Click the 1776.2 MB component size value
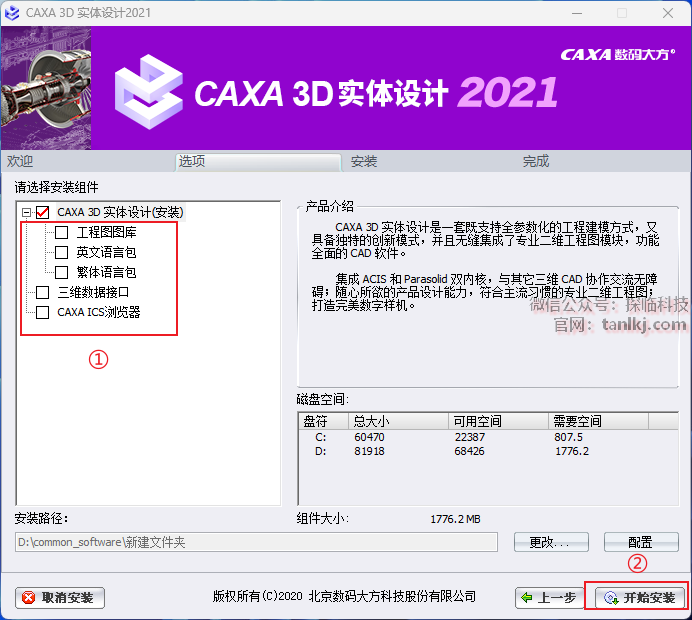The image size is (692, 620). click(x=455, y=519)
